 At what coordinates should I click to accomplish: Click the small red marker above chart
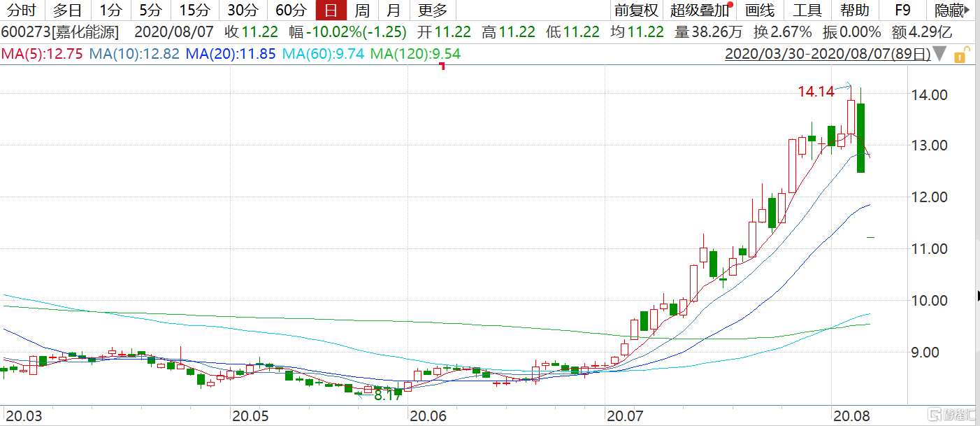pyautogui.click(x=442, y=66)
